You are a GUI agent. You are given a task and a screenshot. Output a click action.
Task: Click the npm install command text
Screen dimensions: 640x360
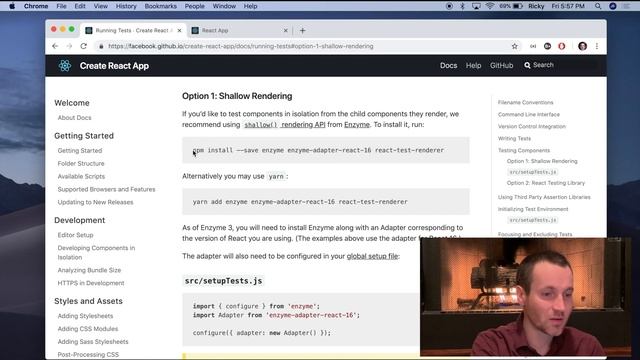point(318,150)
